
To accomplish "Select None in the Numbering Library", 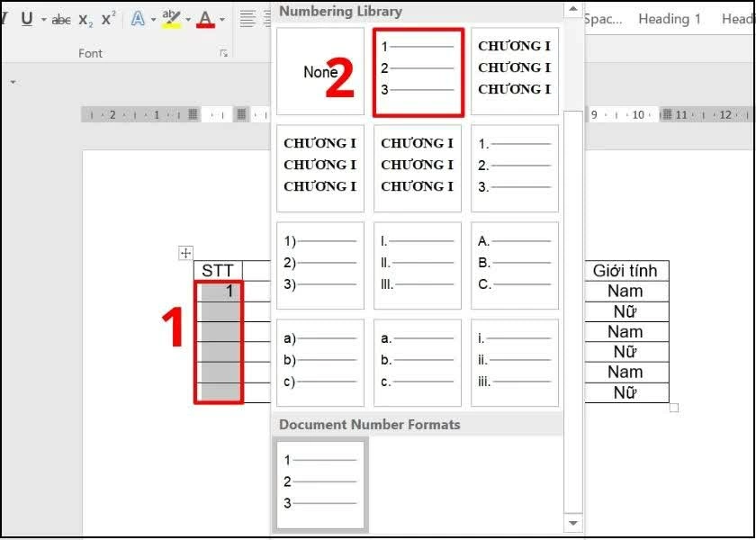I will (x=320, y=71).
